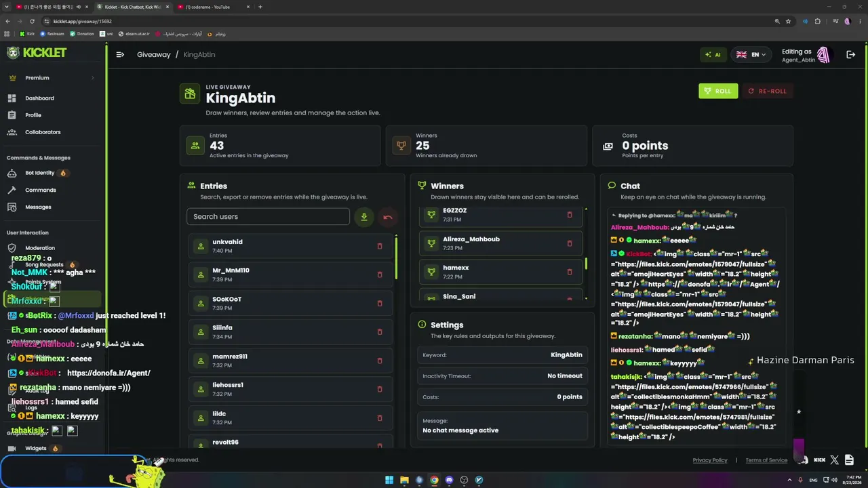Open the Bot Identity robot icon
Viewport: 868px width, 488px height.
pos(12,173)
